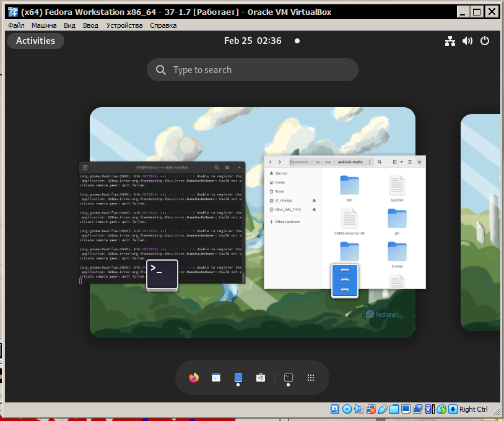Click the Right Ctrl host key indicator
Viewport: 504px width, 421px height.
tap(473, 409)
